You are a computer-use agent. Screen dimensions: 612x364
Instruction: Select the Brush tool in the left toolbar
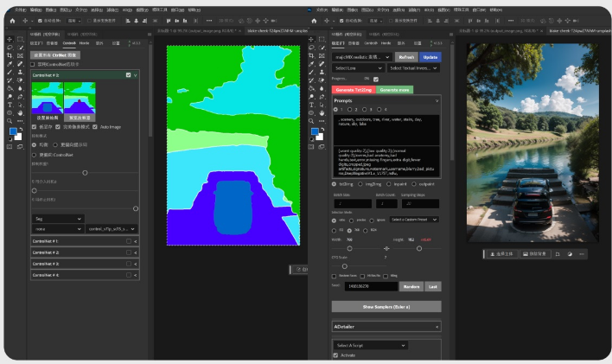[x=10, y=72]
